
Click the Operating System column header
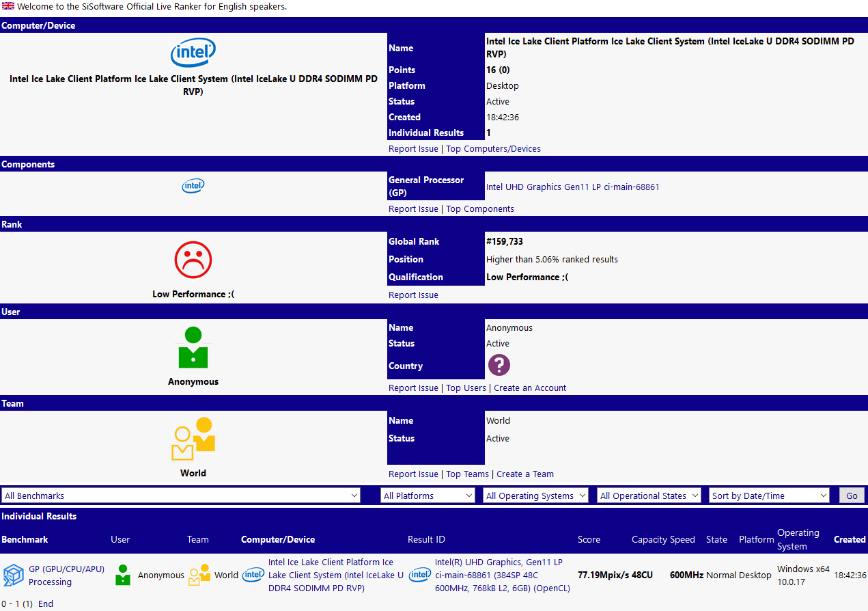pyautogui.click(x=798, y=539)
